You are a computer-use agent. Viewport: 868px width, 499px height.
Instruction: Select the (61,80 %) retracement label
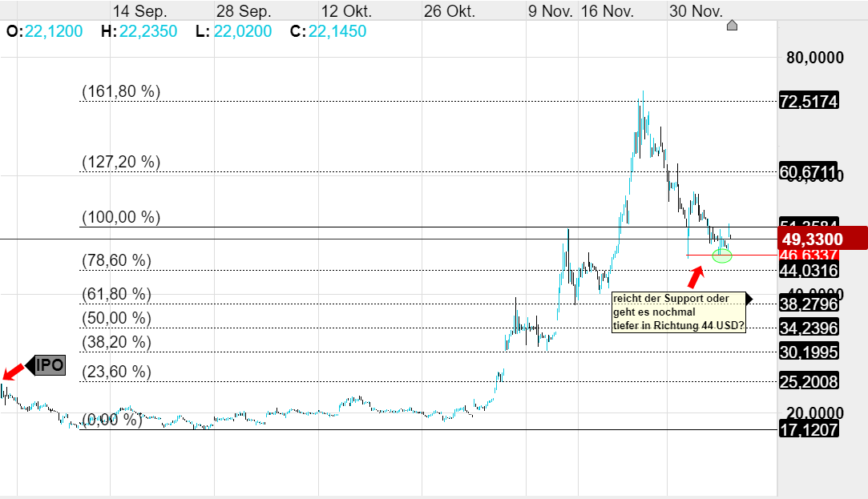(x=116, y=294)
